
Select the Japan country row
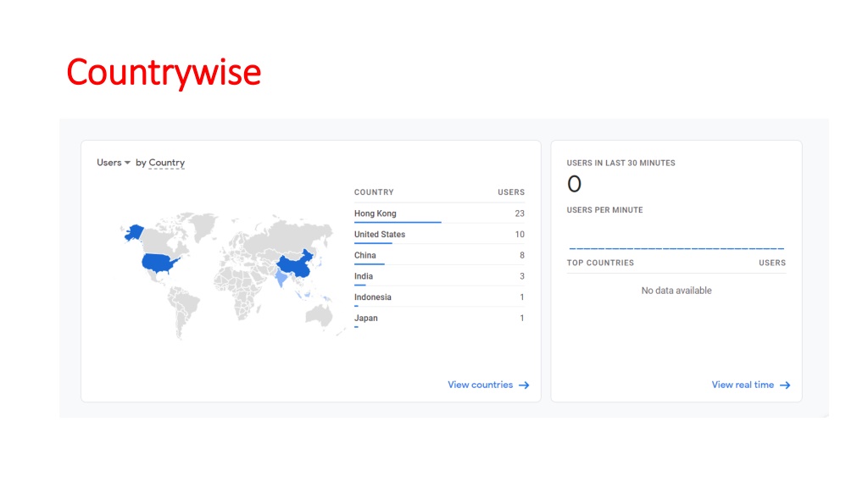point(440,319)
